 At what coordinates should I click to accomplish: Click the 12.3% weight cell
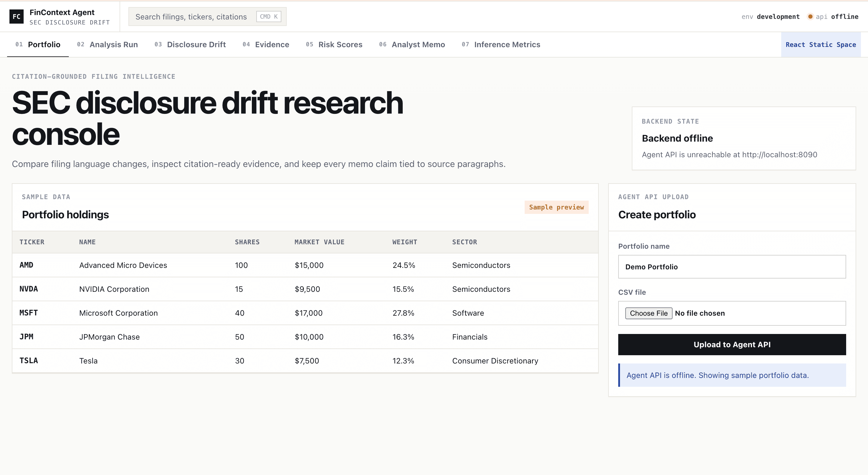(403, 361)
